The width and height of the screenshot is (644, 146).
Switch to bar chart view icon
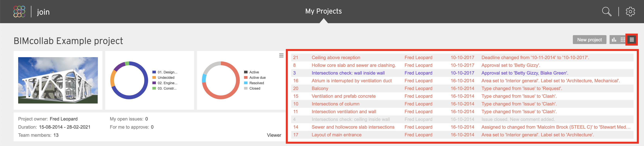coord(614,40)
